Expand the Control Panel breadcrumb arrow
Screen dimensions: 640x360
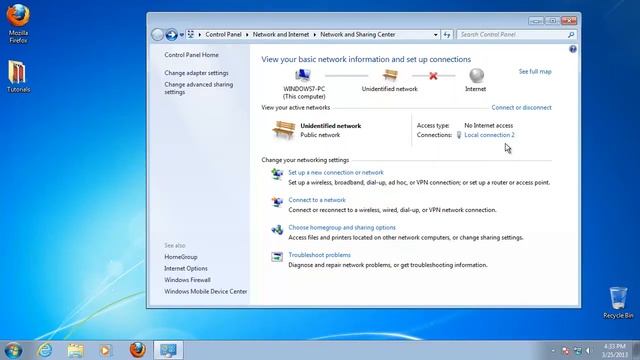pyautogui.click(x=247, y=35)
